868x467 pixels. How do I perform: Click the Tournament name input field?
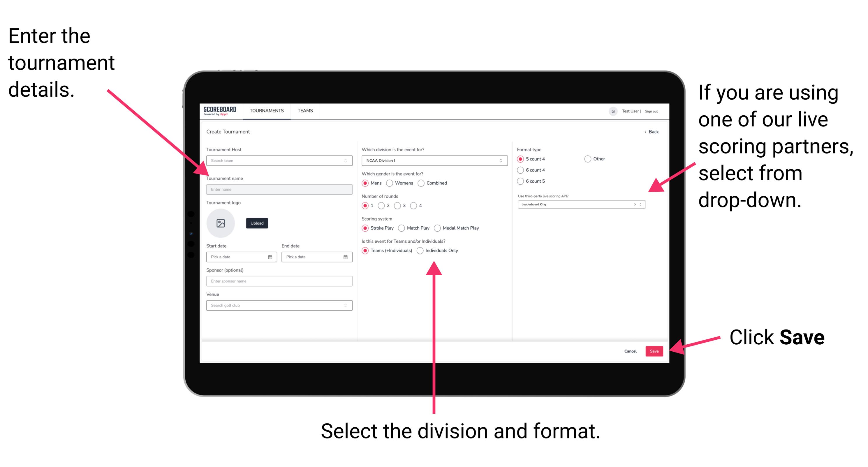[279, 189]
